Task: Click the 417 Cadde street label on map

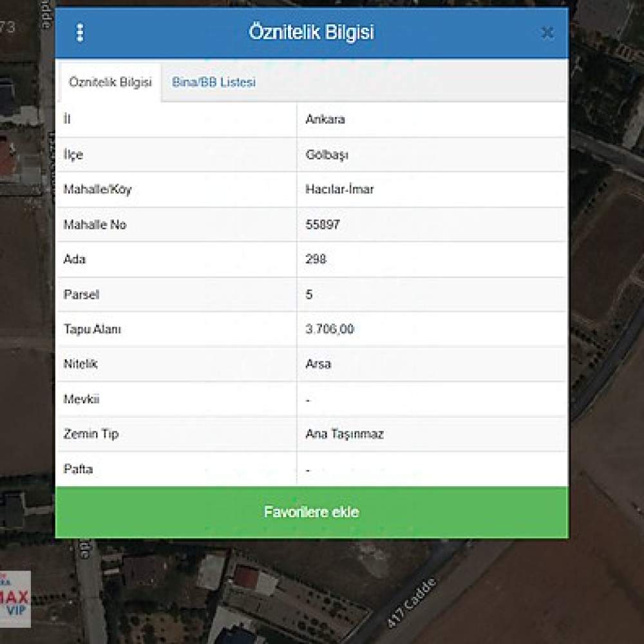Action: (411, 603)
